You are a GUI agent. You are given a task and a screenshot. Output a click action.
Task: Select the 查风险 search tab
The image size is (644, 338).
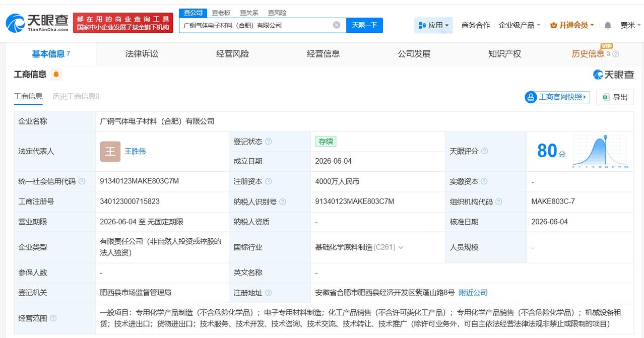click(x=277, y=13)
